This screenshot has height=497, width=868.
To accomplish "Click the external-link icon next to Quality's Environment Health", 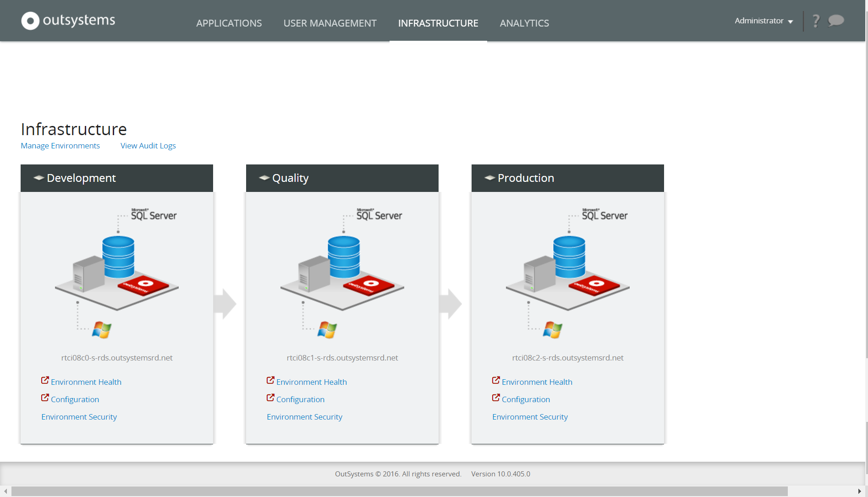I will tap(270, 380).
